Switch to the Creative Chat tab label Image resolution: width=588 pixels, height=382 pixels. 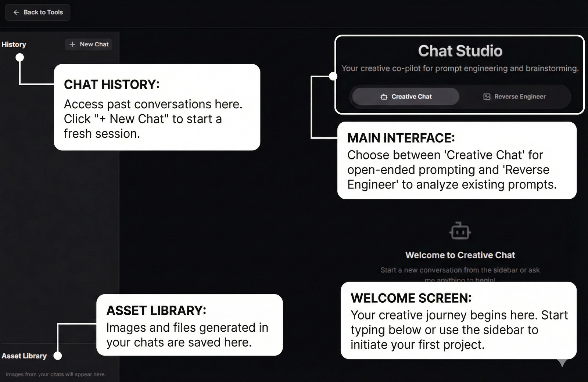(x=411, y=97)
